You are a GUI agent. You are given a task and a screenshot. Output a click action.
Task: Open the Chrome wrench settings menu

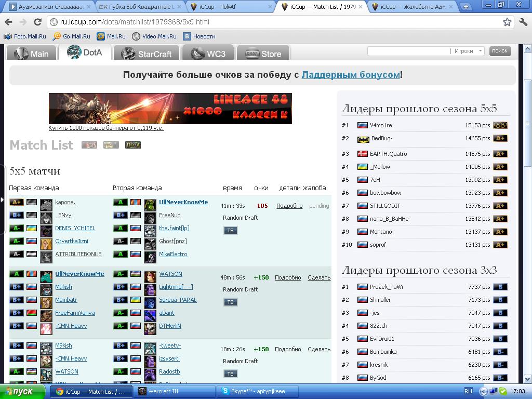[x=523, y=22]
